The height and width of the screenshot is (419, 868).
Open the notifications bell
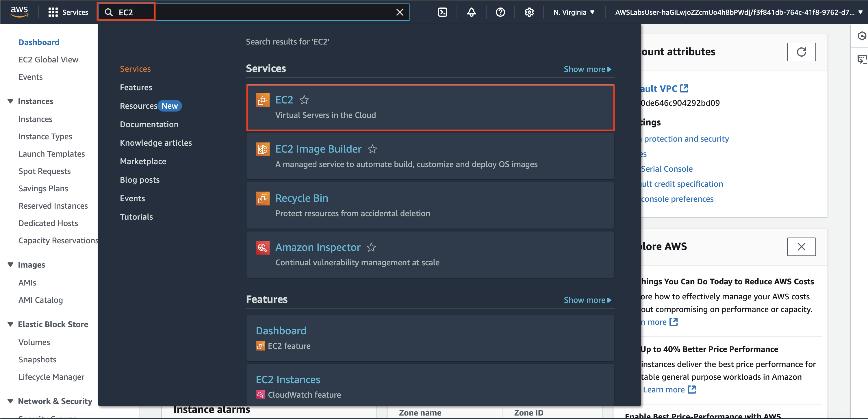point(471,12)
